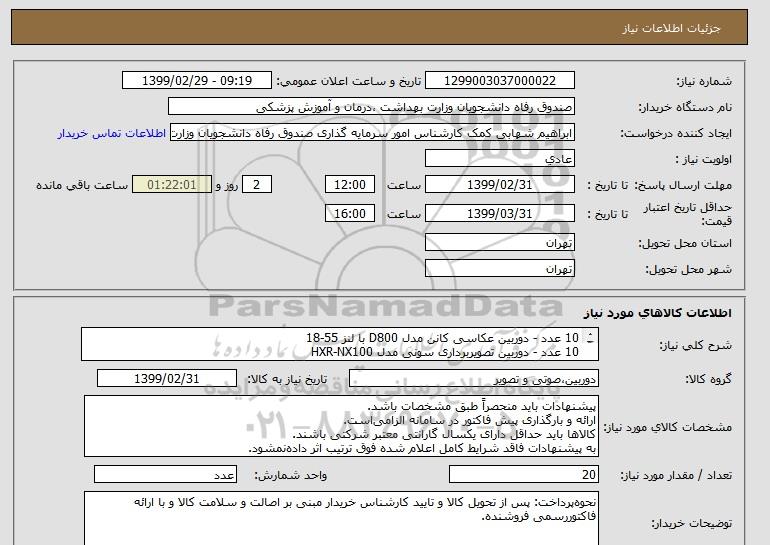770x545 pixels.
Task: Click the remaining days field showing 2
Action: (x=256, y=185)
